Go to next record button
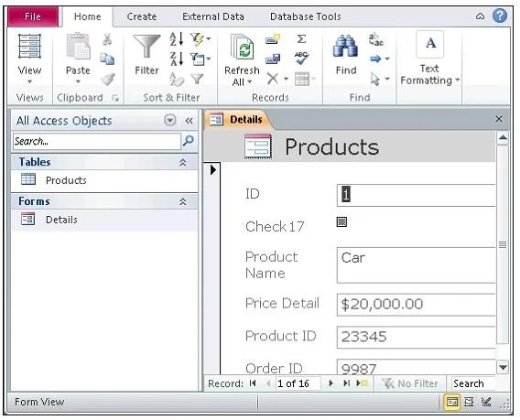 330,383
